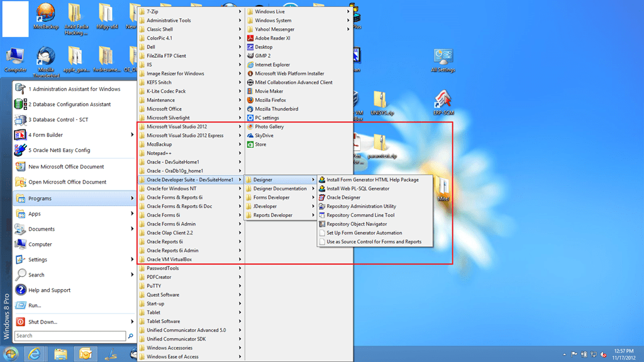Open PC settings
This screenshot has width=644, height=362.
point(299,118)
